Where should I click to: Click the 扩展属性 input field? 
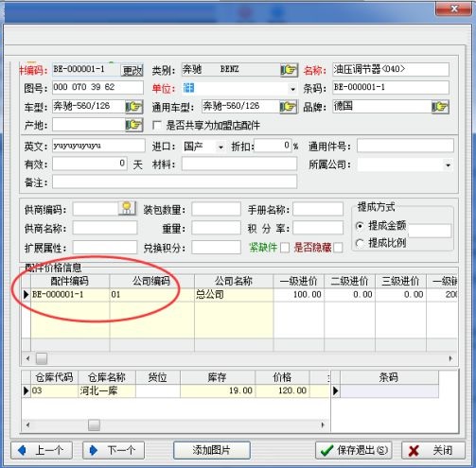[105, 248]
